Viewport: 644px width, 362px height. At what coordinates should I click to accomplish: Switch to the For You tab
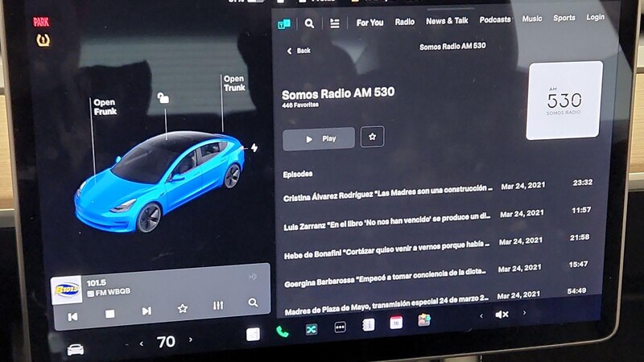click(x=369, y=23)
